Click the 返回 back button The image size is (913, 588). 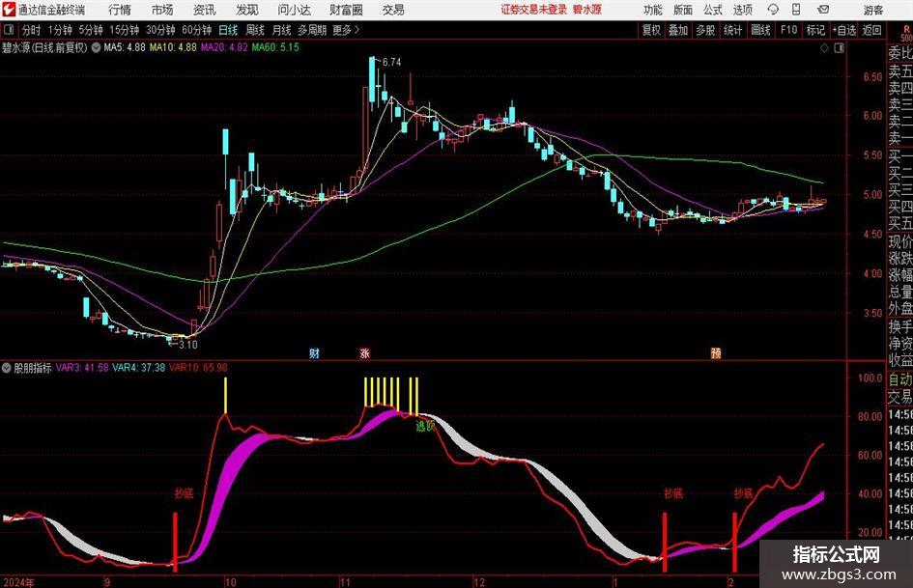coord(872,30)
